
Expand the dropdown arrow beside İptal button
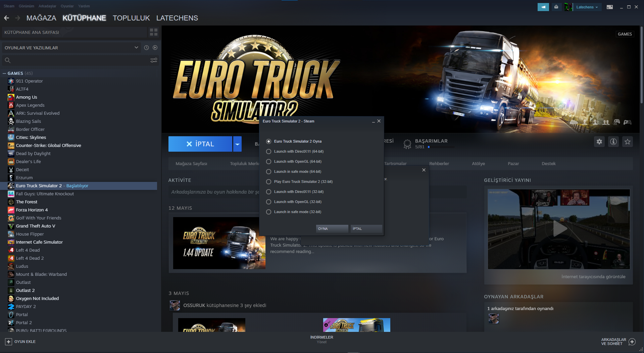(238, 144)
